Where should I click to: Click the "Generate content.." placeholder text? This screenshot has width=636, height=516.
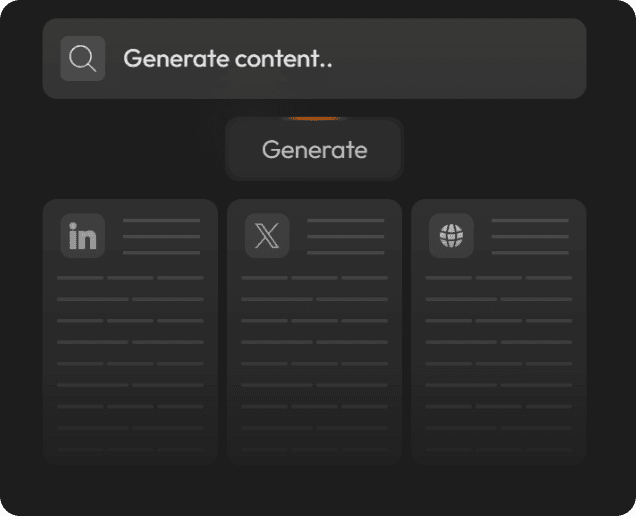coord(227,59)
